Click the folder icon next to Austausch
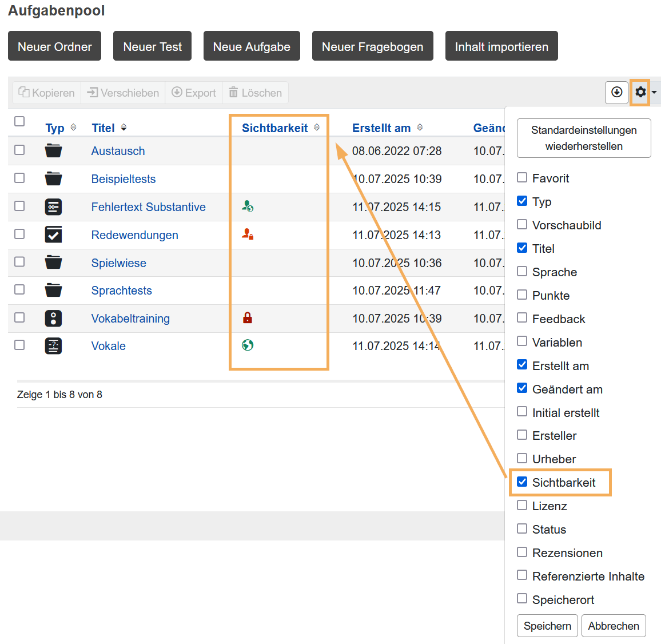The height and width of the screenshot is (644, 661). pos(53,151)
